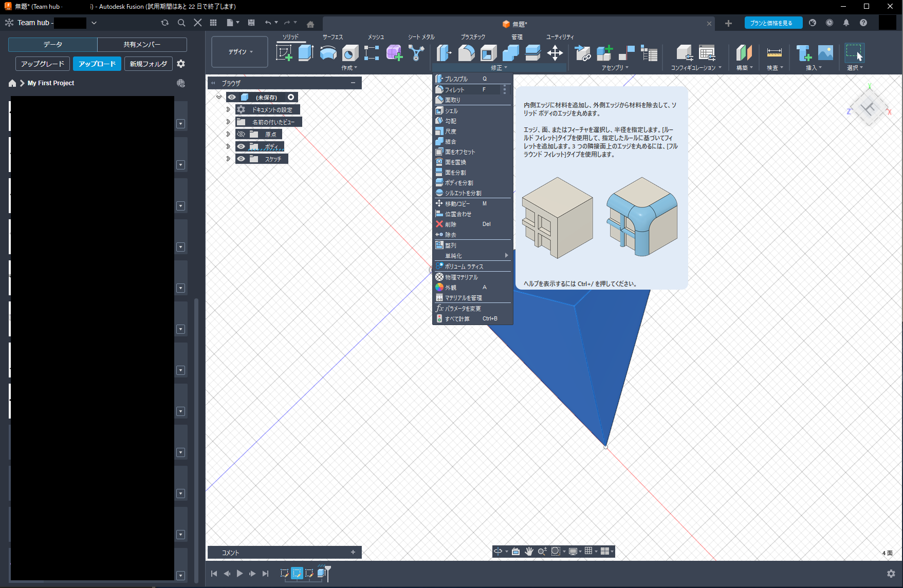Click the Create Sketch toolbar icon
903x588 pixels.
284,53
